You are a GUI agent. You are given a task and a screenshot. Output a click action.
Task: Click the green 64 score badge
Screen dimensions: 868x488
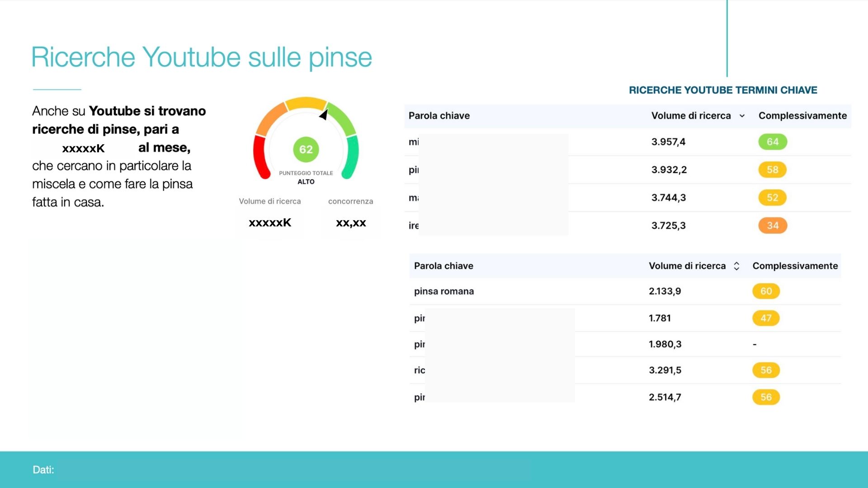[772, 142]
